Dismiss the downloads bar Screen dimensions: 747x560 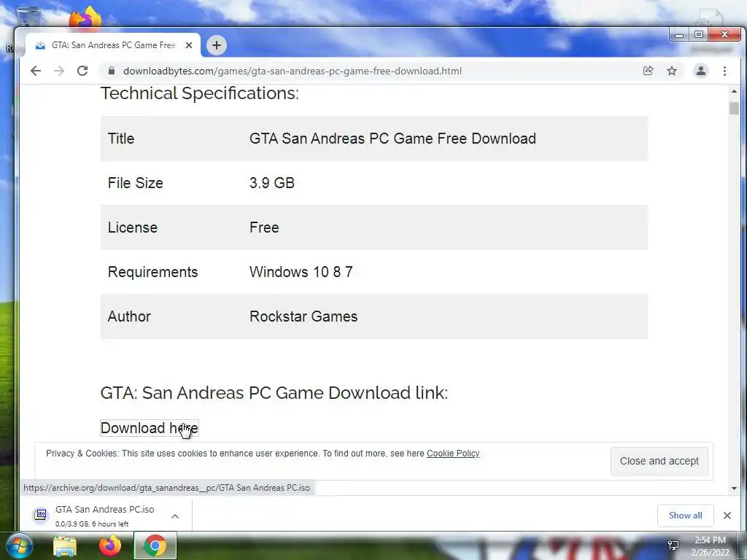pyautogui.click(x=727, y=516)
